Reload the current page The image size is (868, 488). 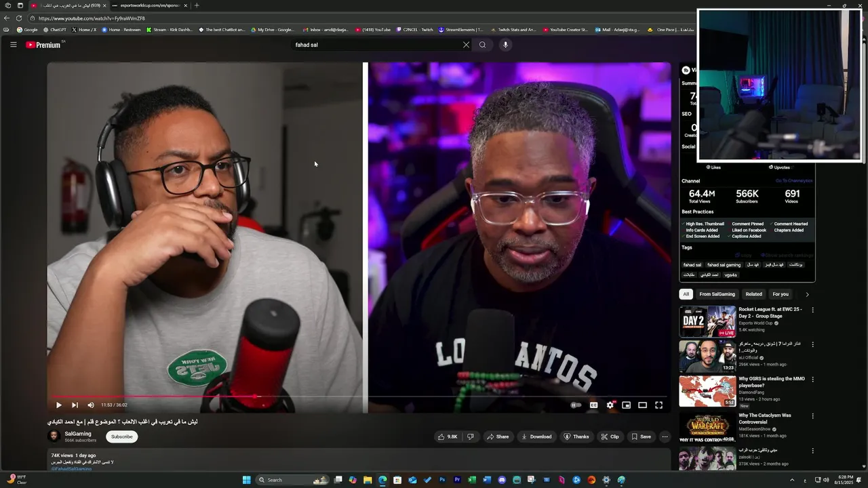tap(18, 18)
